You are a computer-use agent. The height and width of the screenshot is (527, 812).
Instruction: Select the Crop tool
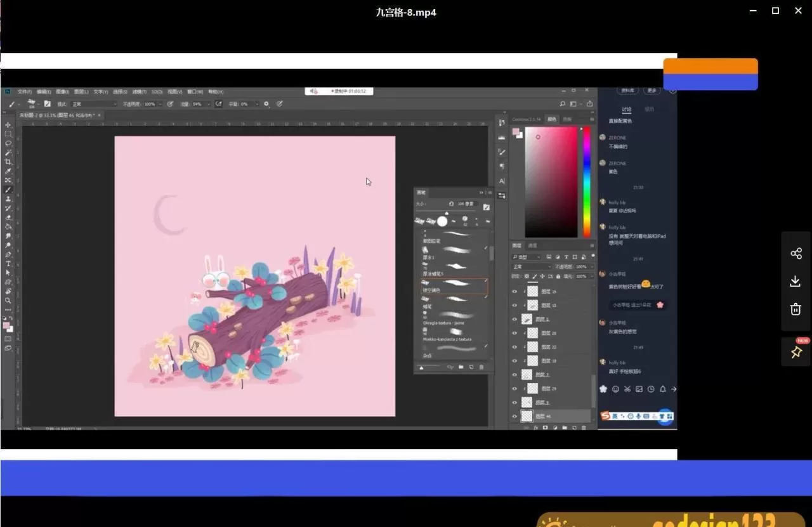(x=8, y=162)
